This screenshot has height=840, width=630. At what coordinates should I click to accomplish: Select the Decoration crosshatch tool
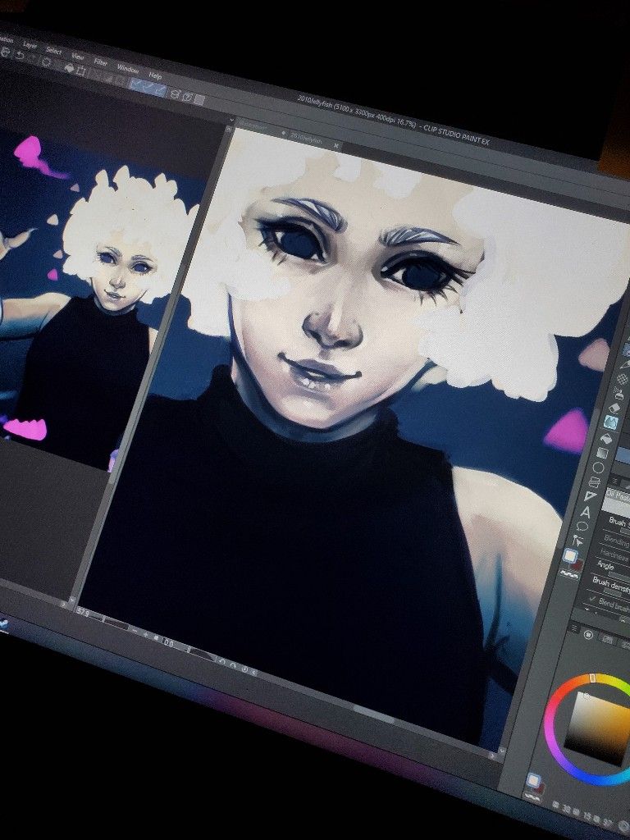click(623, 379)
